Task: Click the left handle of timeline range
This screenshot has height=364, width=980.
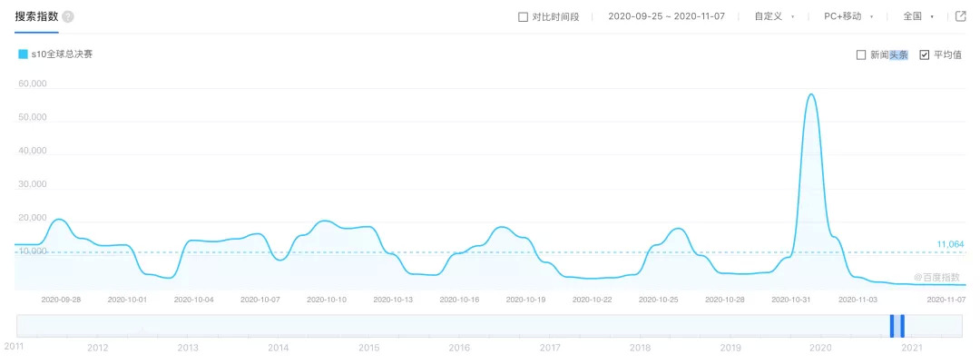Action: (x=892, y=325)
